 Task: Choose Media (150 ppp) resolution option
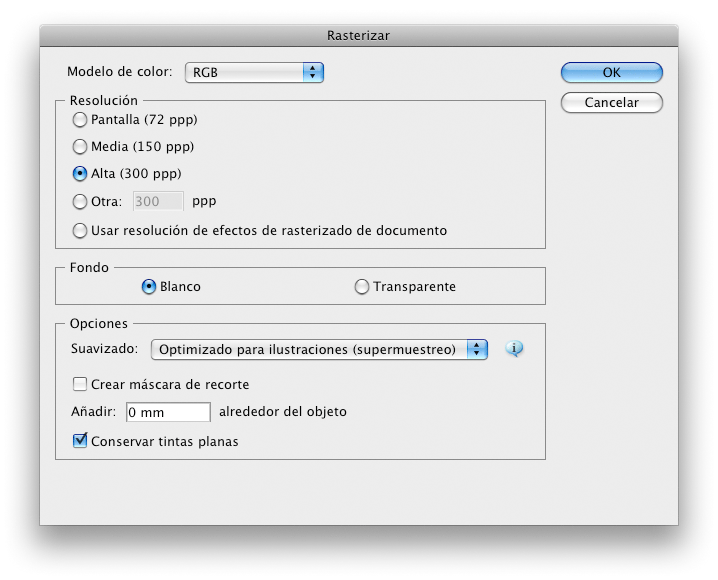coord(80,147)
